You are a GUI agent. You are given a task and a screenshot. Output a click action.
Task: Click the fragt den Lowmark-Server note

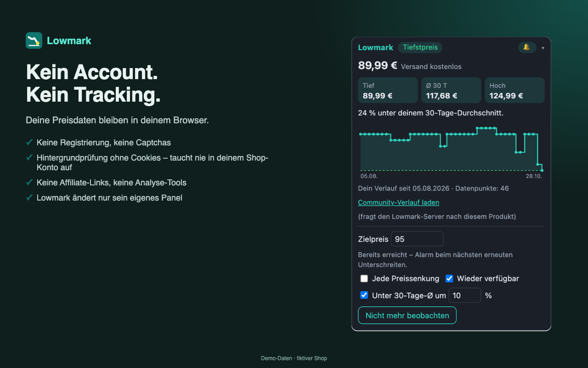click(437, 217)
